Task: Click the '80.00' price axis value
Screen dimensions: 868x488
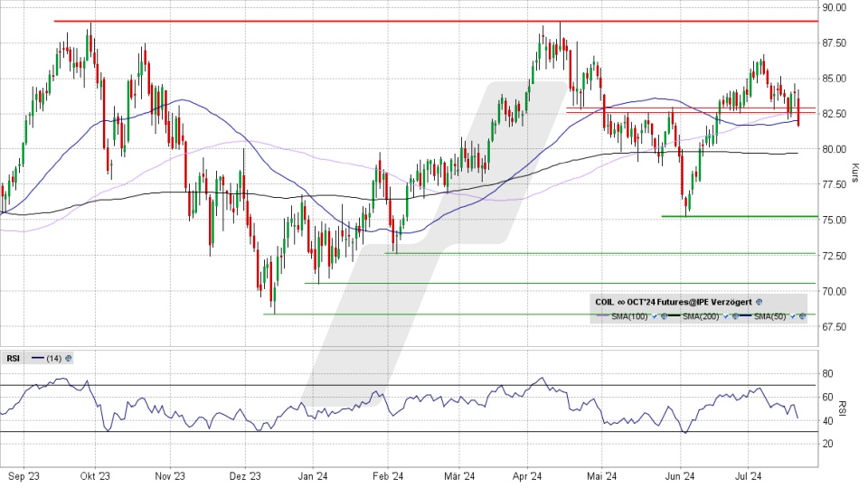Action: pyautogui.click(x=835, y=149)
